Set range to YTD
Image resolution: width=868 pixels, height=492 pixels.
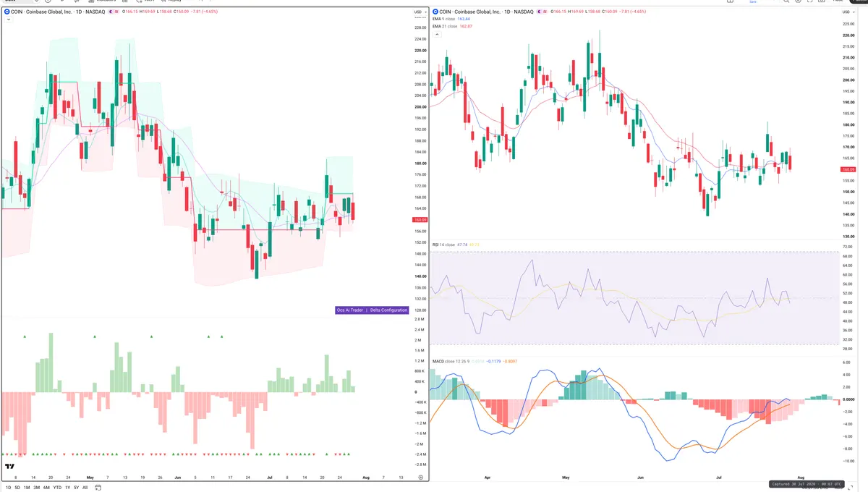click(x=57, y=488)
